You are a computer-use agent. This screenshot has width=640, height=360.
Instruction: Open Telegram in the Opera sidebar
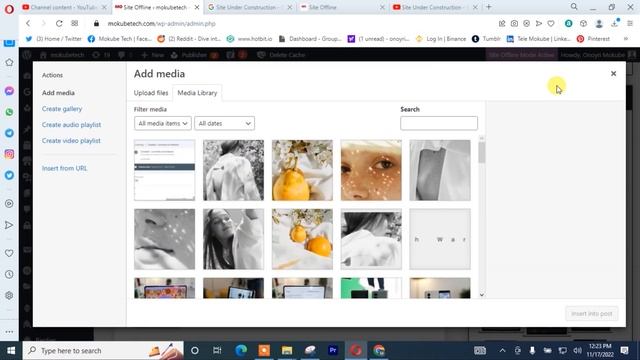[9, 133]
